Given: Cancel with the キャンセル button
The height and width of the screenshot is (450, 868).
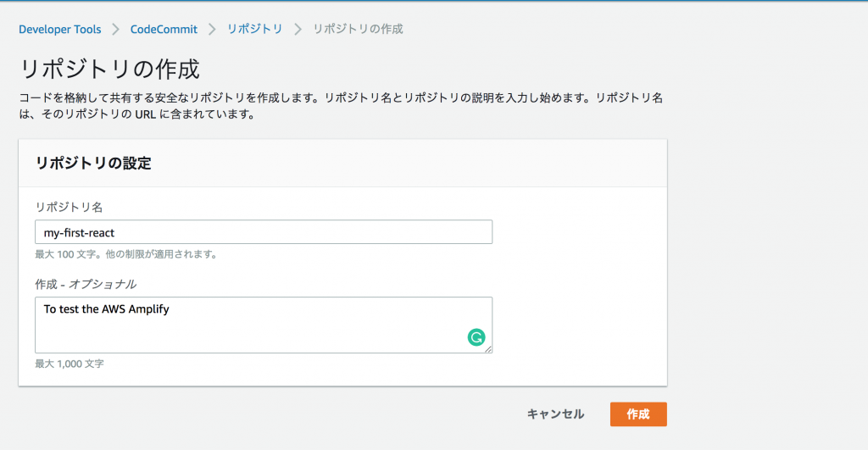Looking at the screenshot, I should pos(555,414).
